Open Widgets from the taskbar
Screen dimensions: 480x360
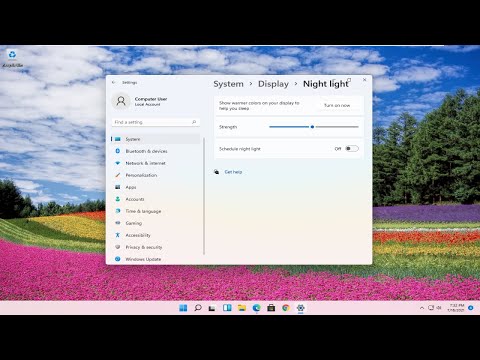point(227,308)
